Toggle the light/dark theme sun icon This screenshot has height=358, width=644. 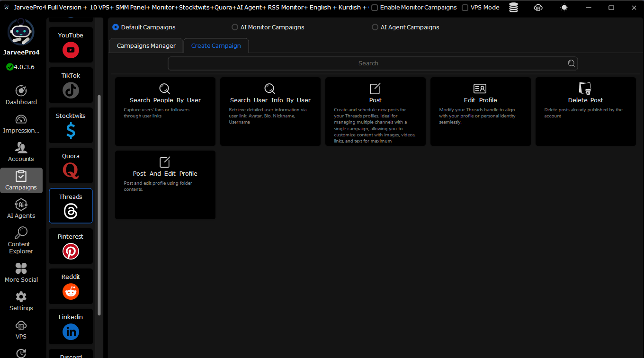pos(564,8)
